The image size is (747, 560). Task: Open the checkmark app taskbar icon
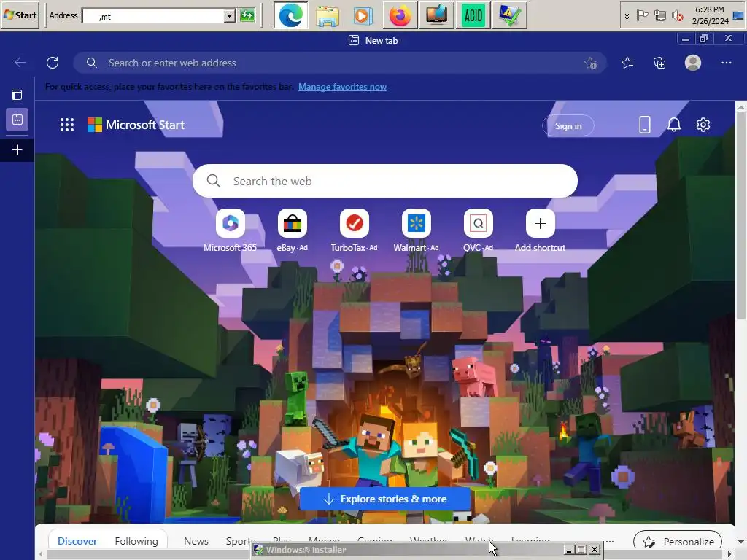coord(509,16)
